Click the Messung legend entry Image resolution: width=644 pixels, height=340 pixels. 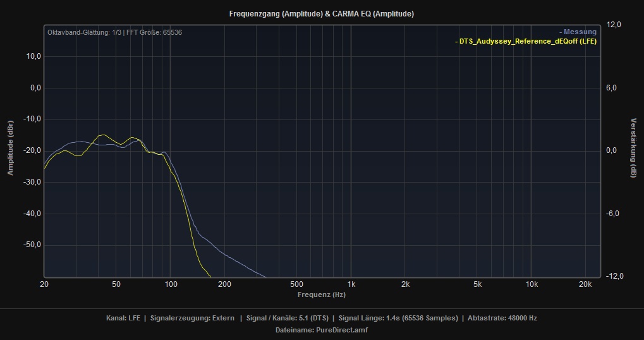[x=578, y=32]
